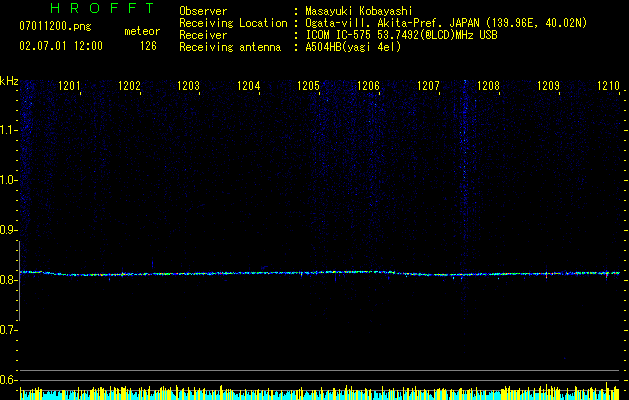Screen dimensions: 629x400
Task: Click the 0.6 kHz axis label
Action: [x=8, y=380]
